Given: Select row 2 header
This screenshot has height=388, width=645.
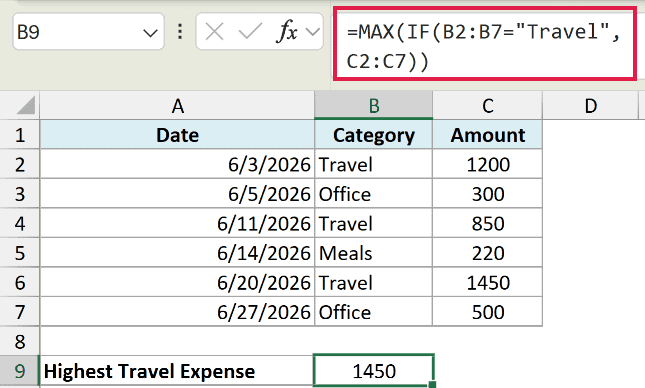Looking at the screenshot, I should click(x=20, y=165).
